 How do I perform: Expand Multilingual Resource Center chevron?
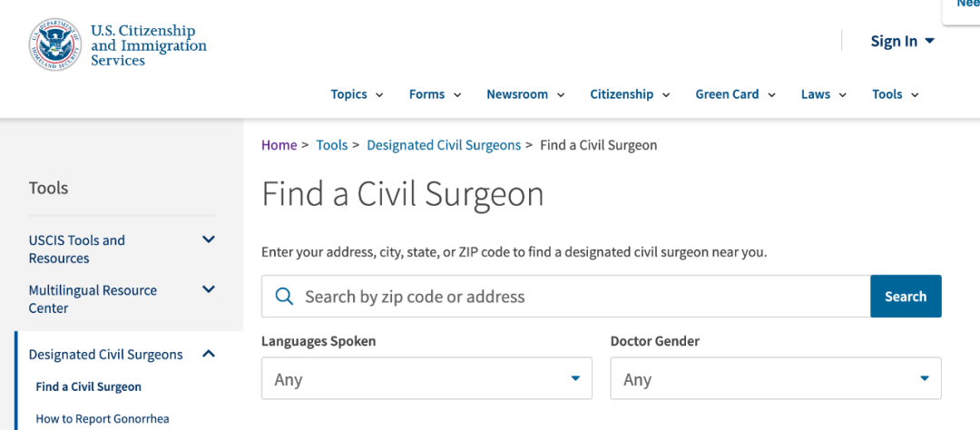209,289
